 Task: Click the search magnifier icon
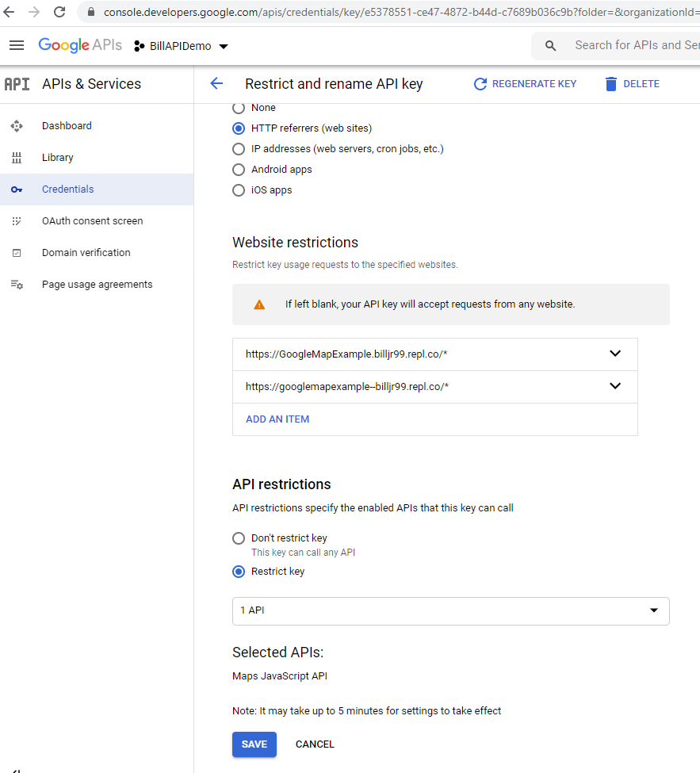click(551, 46)
